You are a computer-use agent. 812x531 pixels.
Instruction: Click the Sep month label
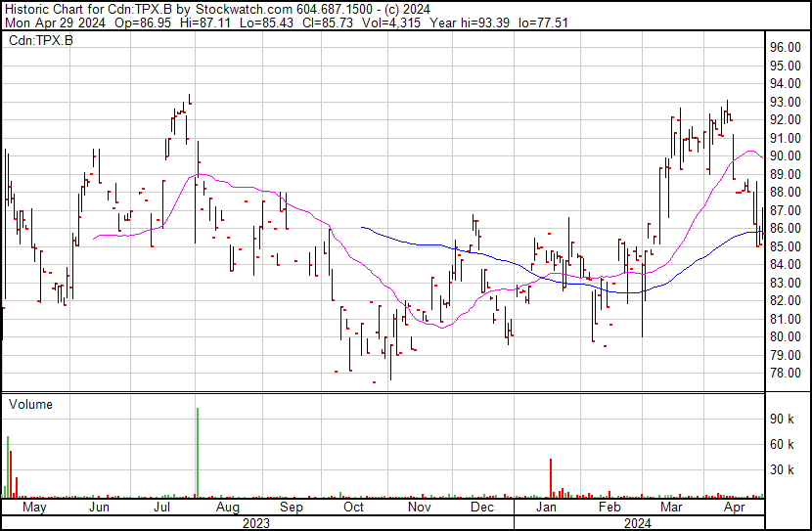pos(291,508)
